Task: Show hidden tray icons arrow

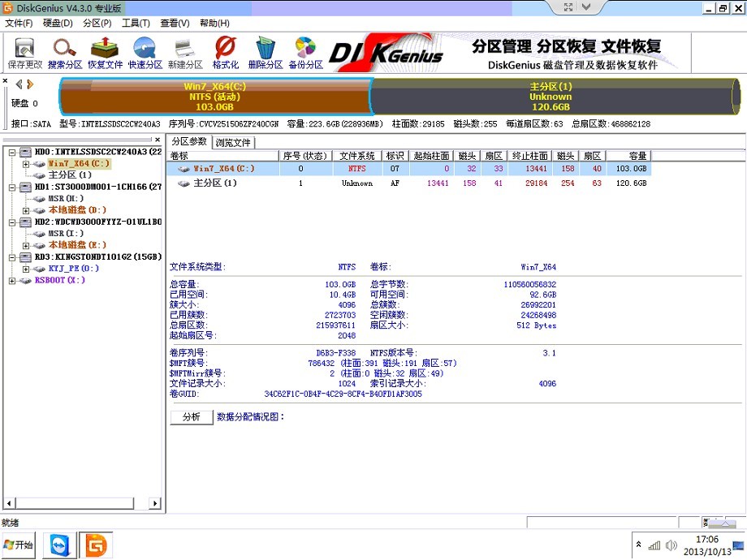Action: (x=639, y=545)
